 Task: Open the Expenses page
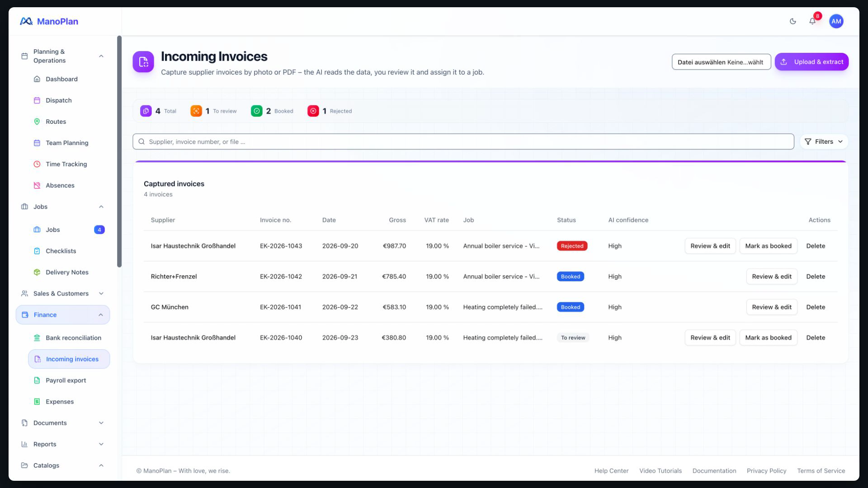coord(69,402)
